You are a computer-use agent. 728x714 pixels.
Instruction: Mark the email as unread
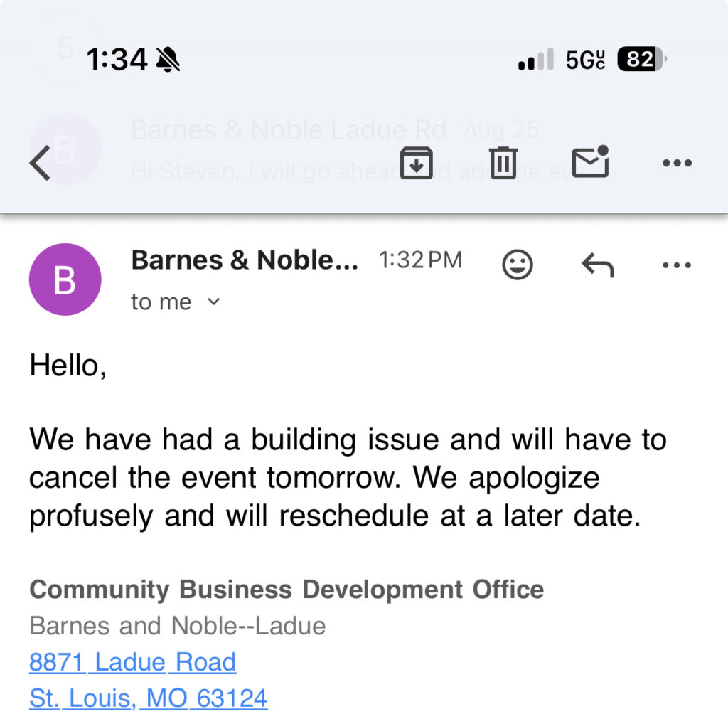pos(591,162)
